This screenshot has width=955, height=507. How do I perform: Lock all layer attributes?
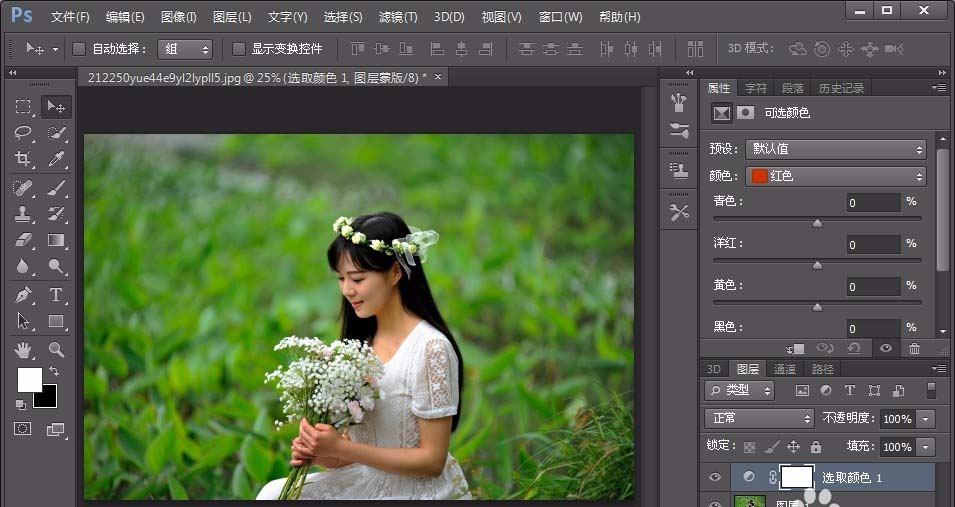[816, 447]
